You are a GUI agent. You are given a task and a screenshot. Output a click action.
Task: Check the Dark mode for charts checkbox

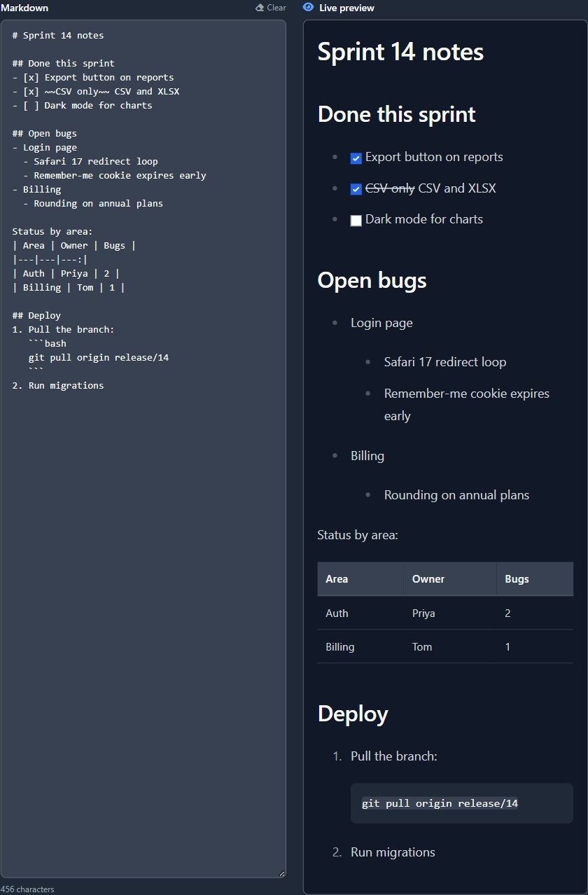coord(356,220)
